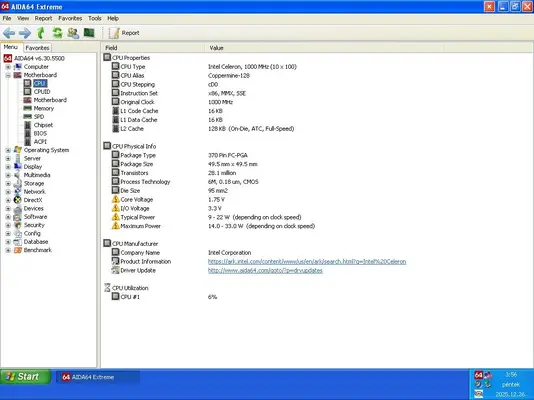The image size is (534, 400).
Task: Go back with the blue left arrow
Action: (x=9, y=33)
